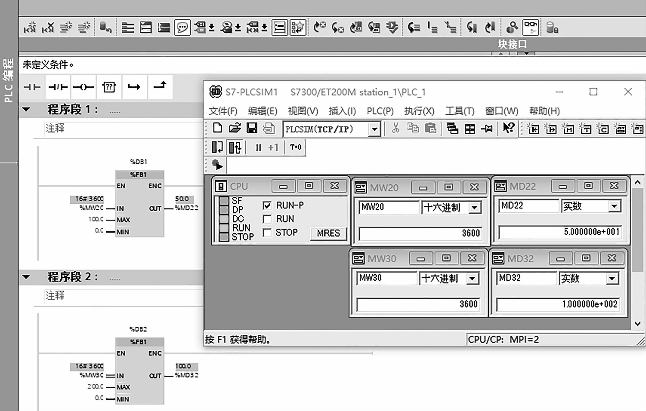
Task: Insert a normally open contact
Action: pos(32,87)
